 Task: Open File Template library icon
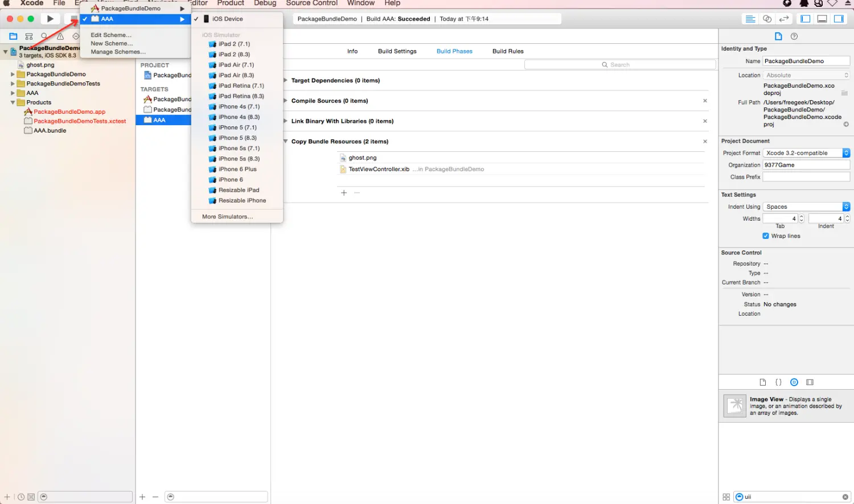tap(762, 382)
